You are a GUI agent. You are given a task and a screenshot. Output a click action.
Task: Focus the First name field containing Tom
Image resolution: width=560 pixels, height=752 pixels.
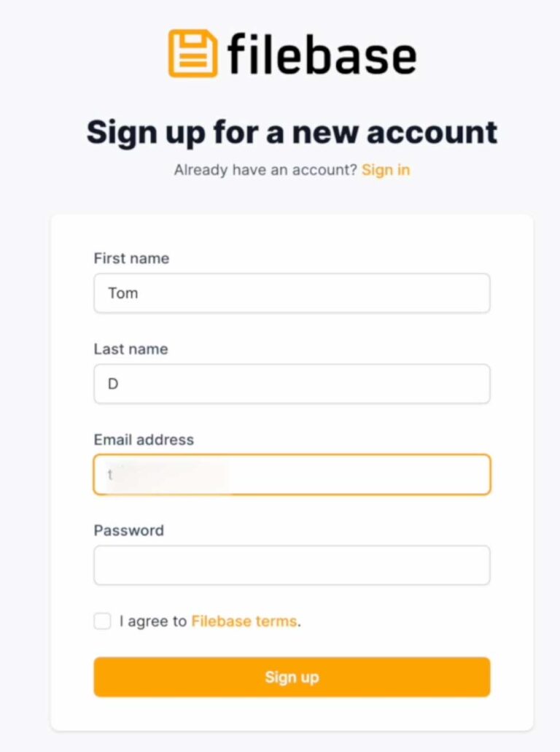pos(292,293)
